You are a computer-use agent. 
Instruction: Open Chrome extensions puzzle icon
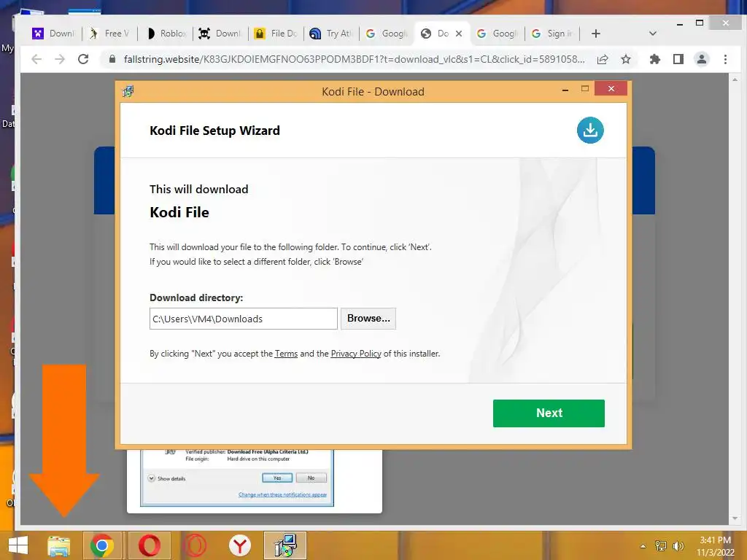tap(655, 59)
